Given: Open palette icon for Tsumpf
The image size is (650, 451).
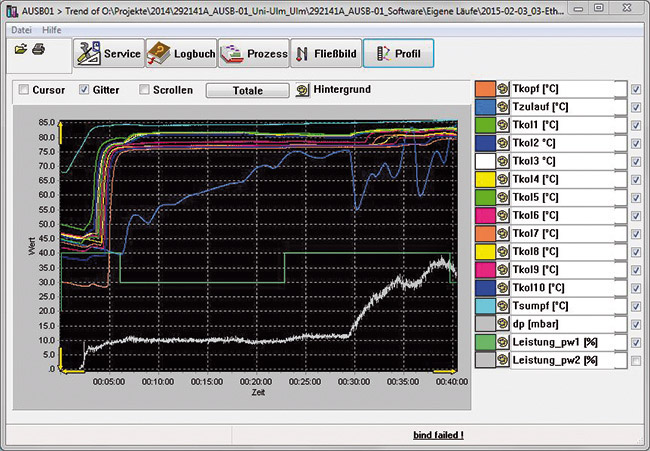Looking at the screenshot, I should (x=503, y=306).
